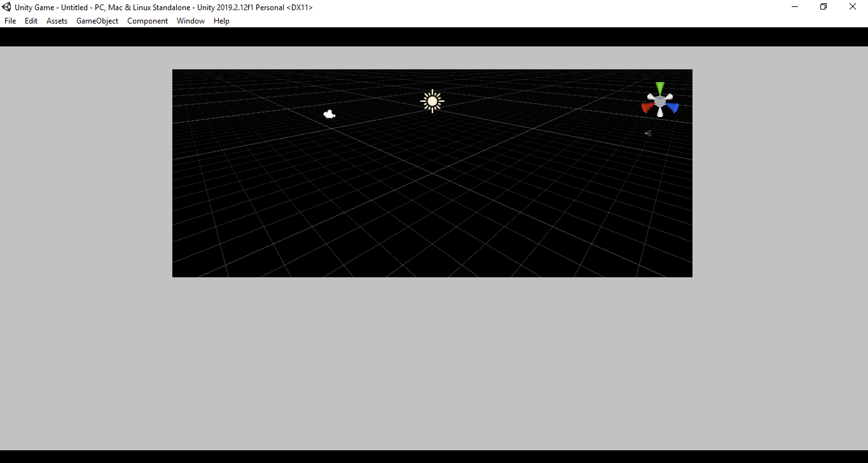
Task: Click the blue Z-axis cone on the orientation gizmo
Action: click(x=672, y=107)
